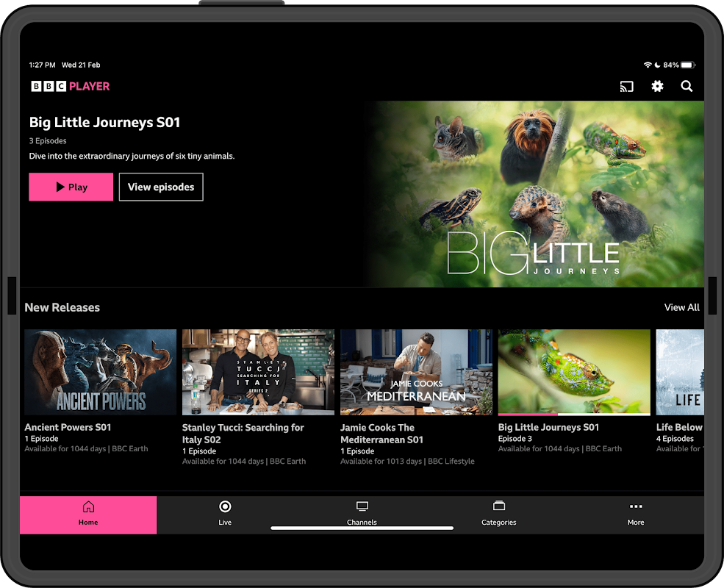The image size is (724, 588).
Task: Click the New Releases section heading
Action: tap(62, 307)
